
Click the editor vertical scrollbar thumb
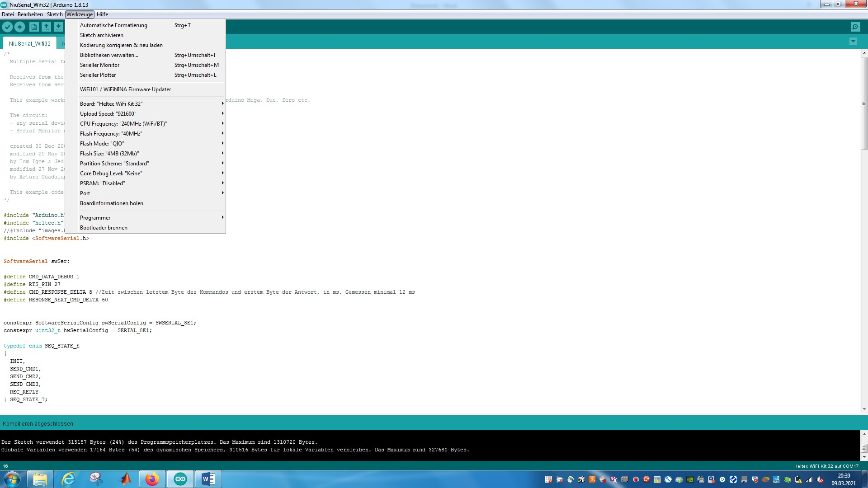[864, 103]
